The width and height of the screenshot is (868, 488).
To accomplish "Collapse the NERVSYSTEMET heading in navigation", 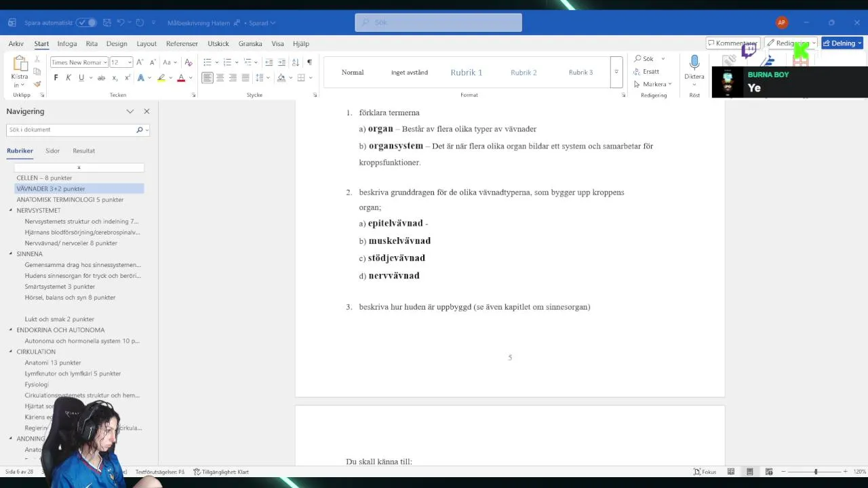I will [x=11, y=210].
